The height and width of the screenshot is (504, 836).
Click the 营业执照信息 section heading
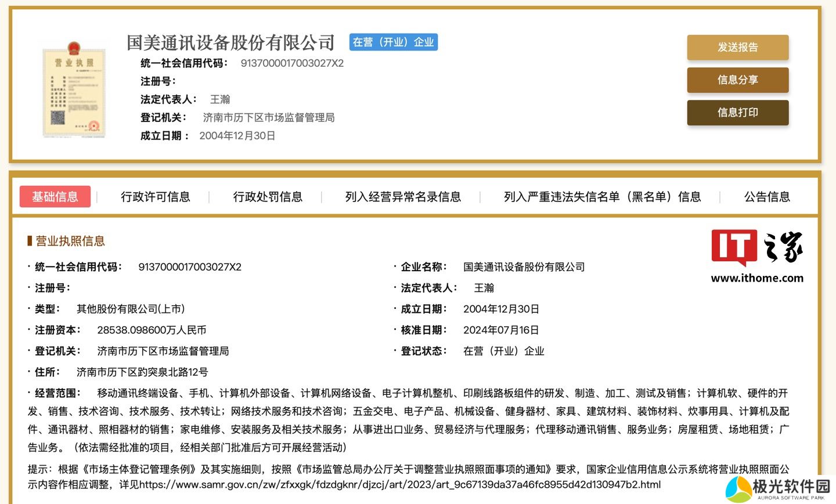(70, 241)
